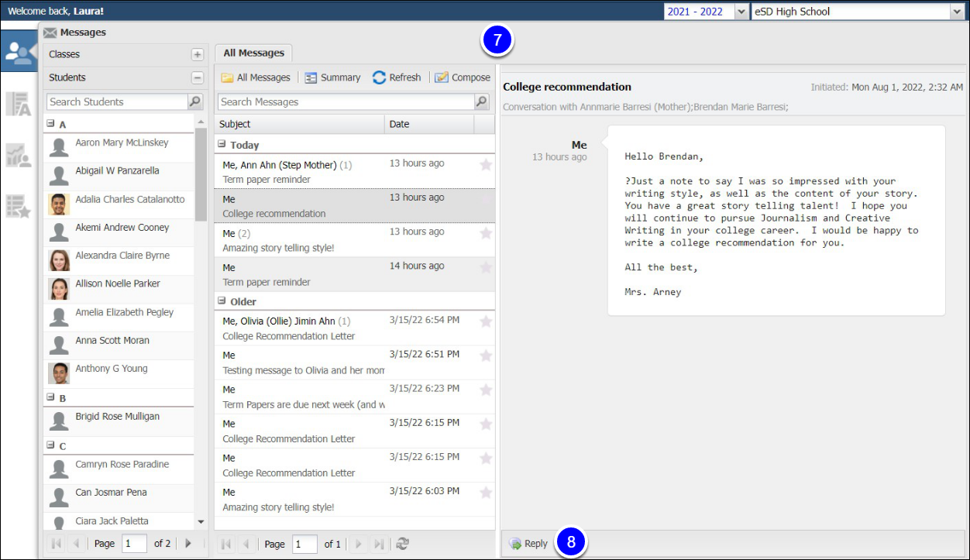Collapse the A student group
This screenshot has width=970, height=560.
[x=51, y=123]
